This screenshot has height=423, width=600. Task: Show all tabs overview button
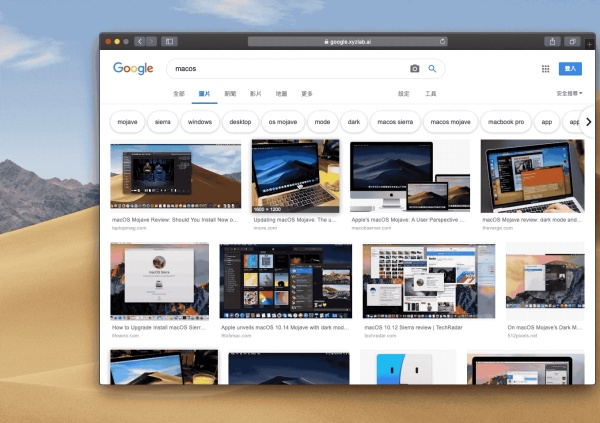coord(572,41)
